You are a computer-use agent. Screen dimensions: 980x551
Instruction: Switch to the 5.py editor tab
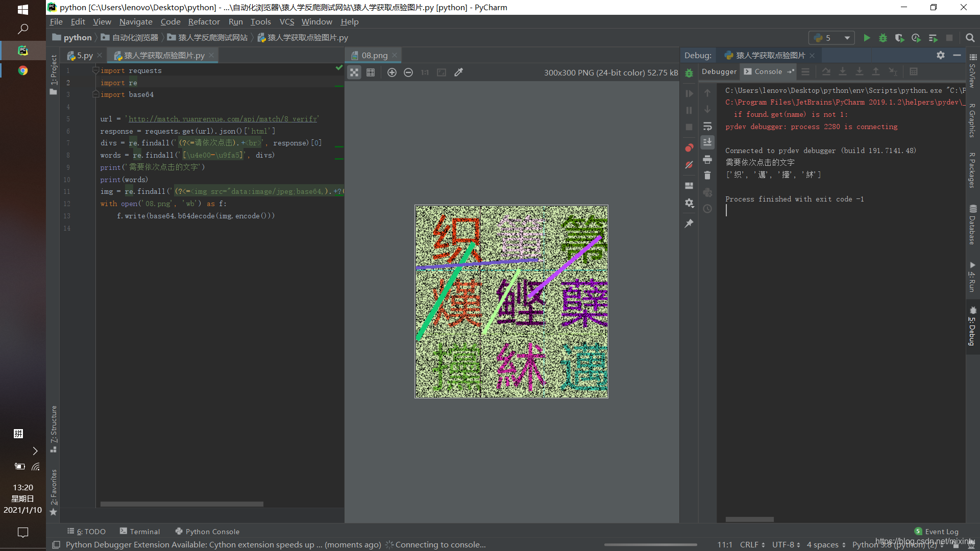click(84, 55)
